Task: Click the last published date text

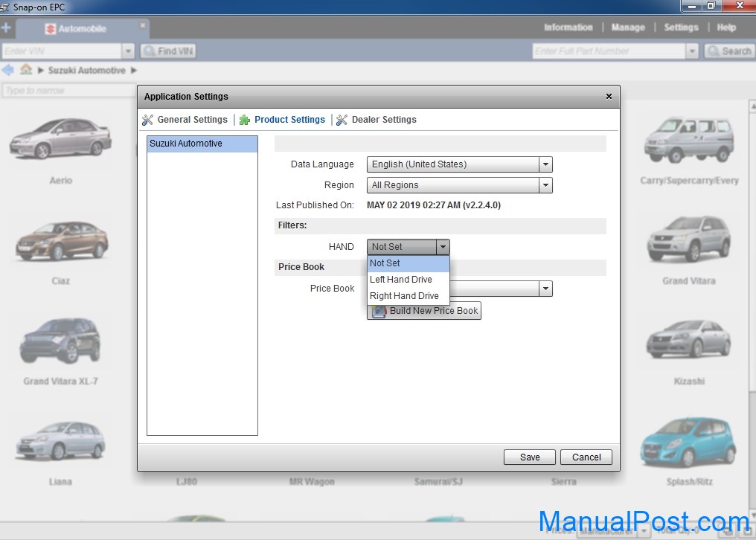Action: tap(434, 205)
